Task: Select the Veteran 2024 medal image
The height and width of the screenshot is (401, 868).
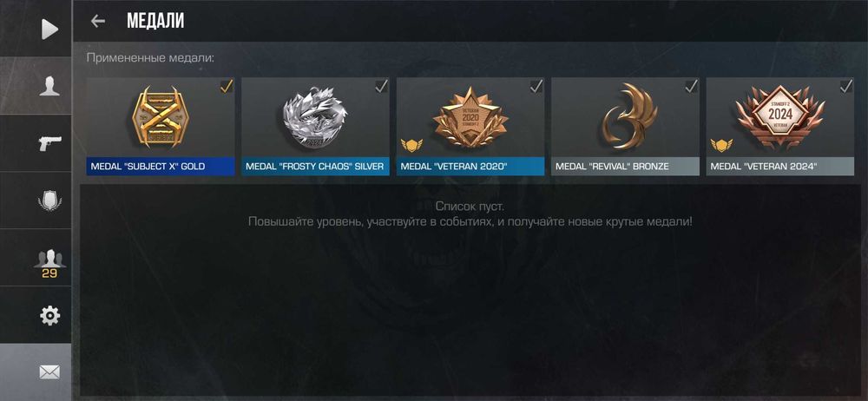Action: click(x=780, y=116)
